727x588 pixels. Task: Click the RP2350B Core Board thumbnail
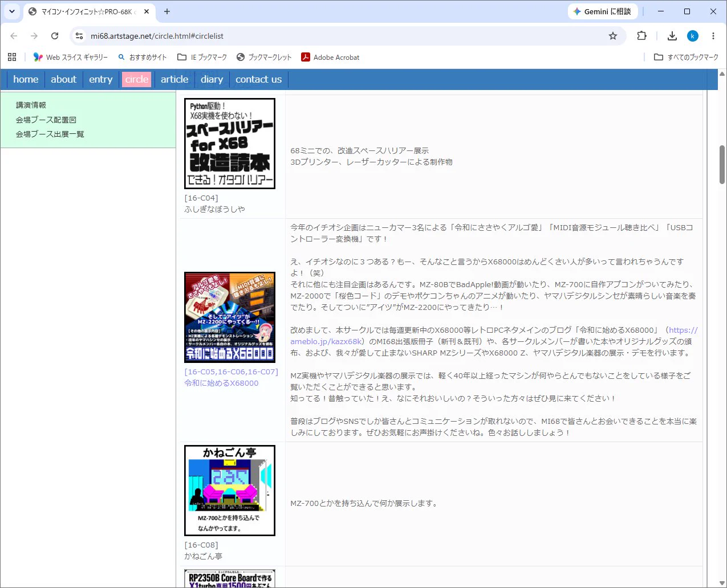[230, 578]
